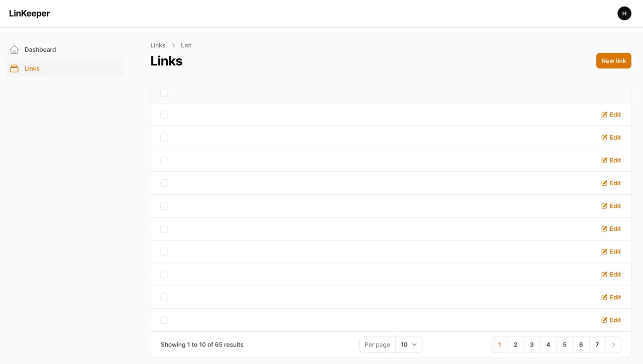Open the user avatar menu
The width and height of the screenshot is (643, 364).
point(624,14)
